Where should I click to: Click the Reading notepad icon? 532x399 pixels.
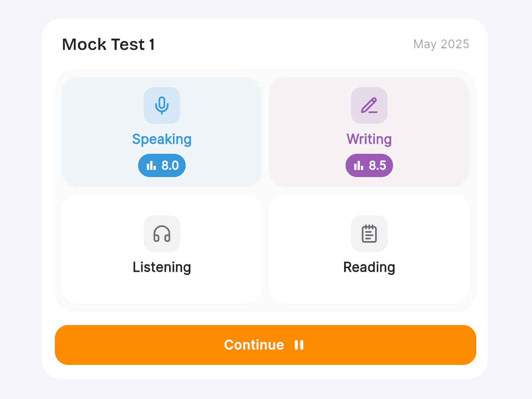369,234
